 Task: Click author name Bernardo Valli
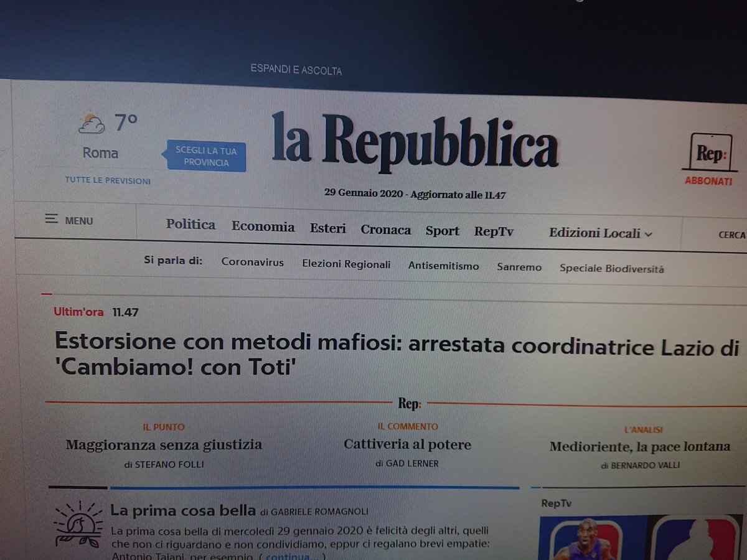[646, 465]
